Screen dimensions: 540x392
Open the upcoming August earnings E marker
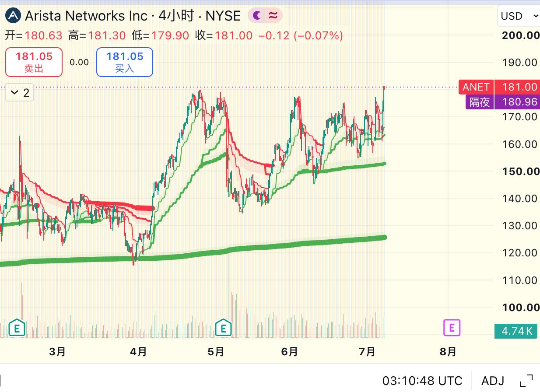452,327
